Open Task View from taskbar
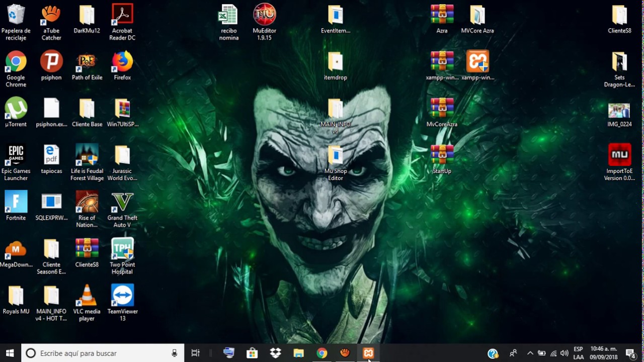This screenshot has height=362, width=644. [x=196, y=353]
